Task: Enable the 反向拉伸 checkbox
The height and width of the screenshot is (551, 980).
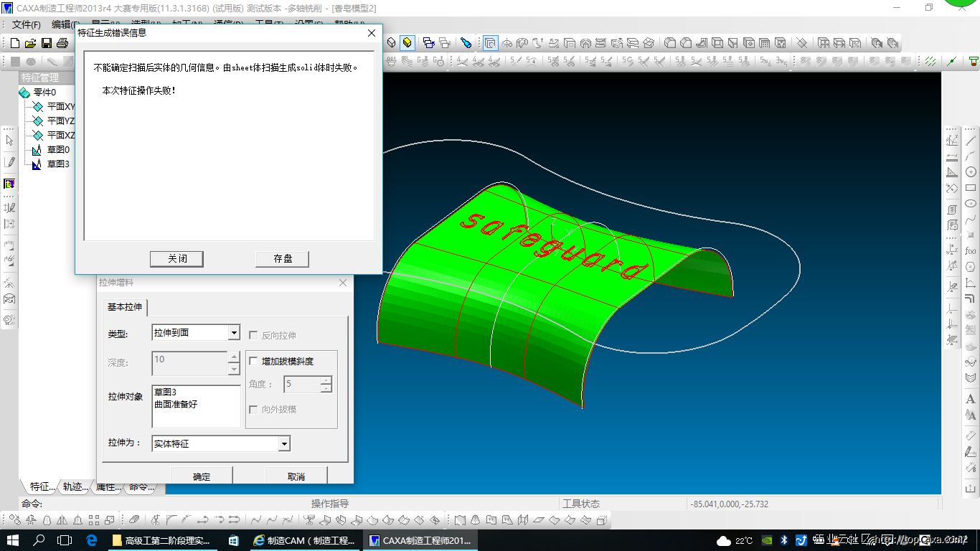Action: pos(253,335)
